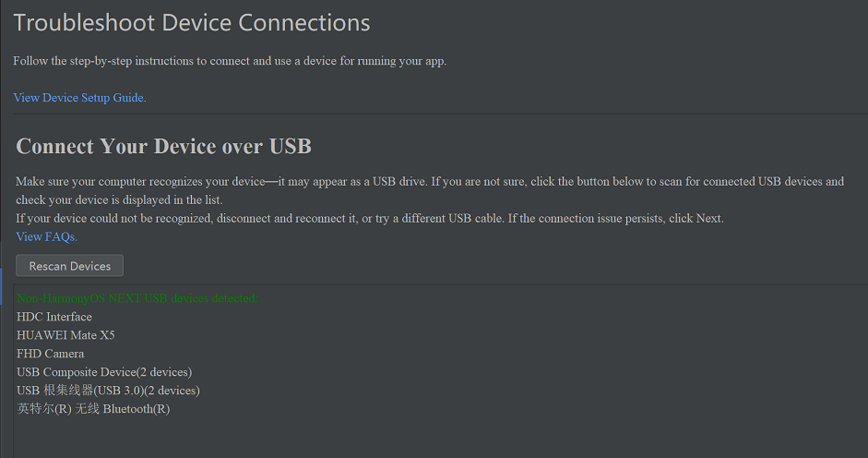Select USB Composite Device(2 devices) entry
Screen dimensions: 868x458
click(x=103, y=372)
